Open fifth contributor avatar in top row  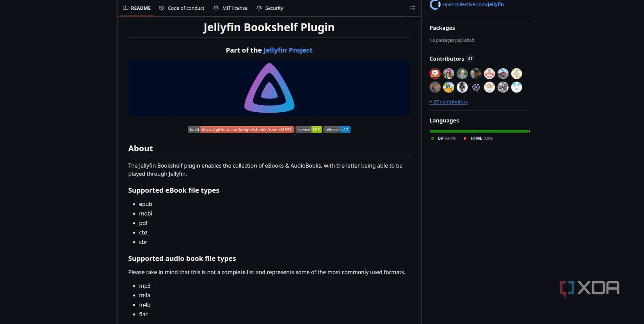click(489, 73)
